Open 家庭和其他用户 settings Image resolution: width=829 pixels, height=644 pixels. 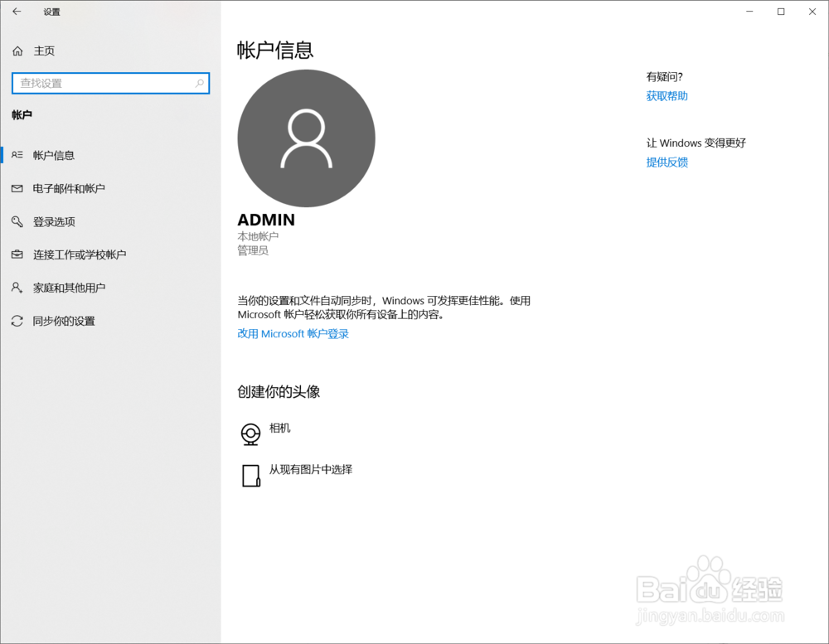tap(69, 288)
